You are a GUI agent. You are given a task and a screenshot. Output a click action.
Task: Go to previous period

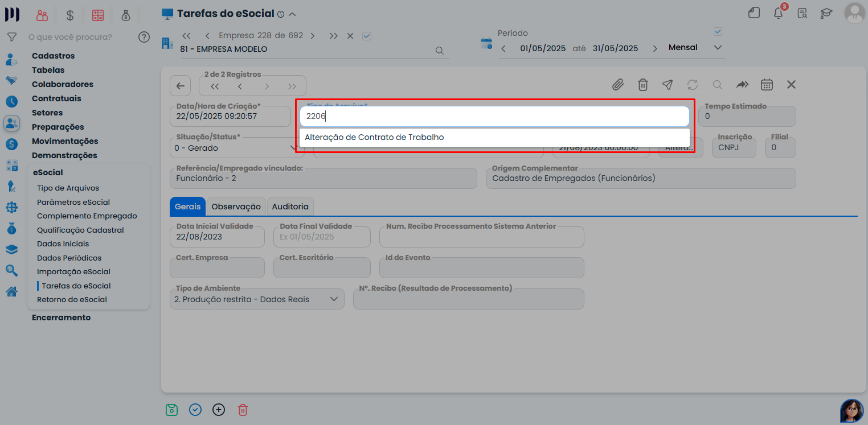pyautogui.click(x=503, y=48)
